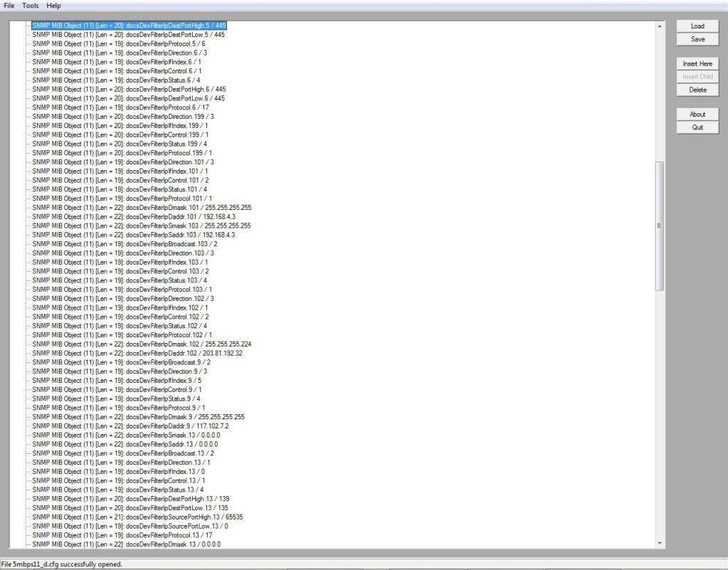Screen dimensions: 728x570
Task: Select row docsDevFilterIpSmask.13 / 0.0.0.0
Action: [126, 435]
